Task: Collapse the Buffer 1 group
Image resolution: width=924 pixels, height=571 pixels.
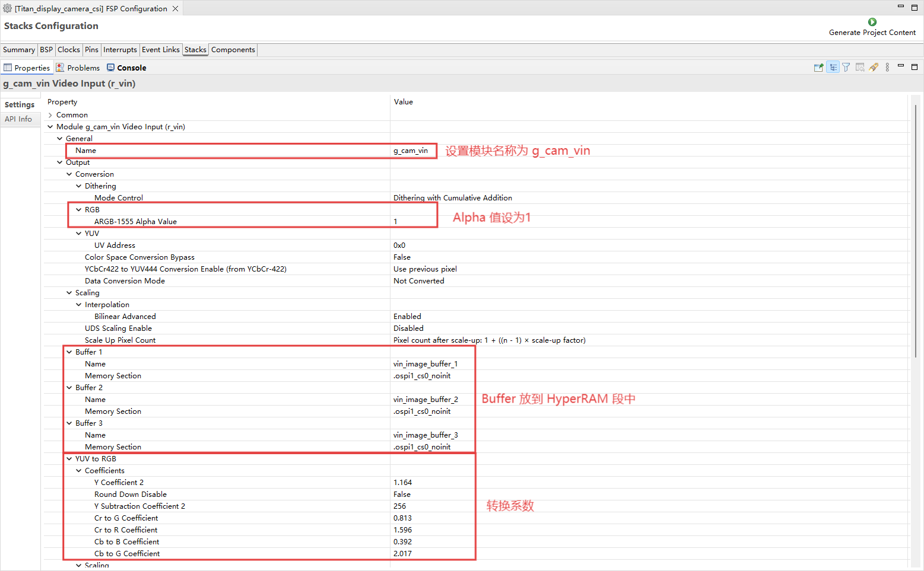Action: (x=69, y=352)
